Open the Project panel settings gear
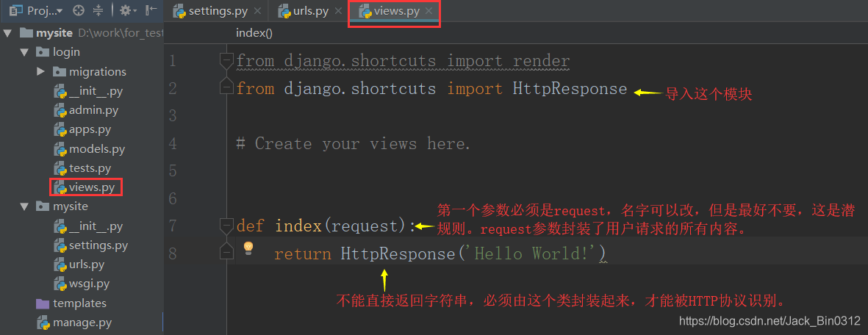 (128, 10)
